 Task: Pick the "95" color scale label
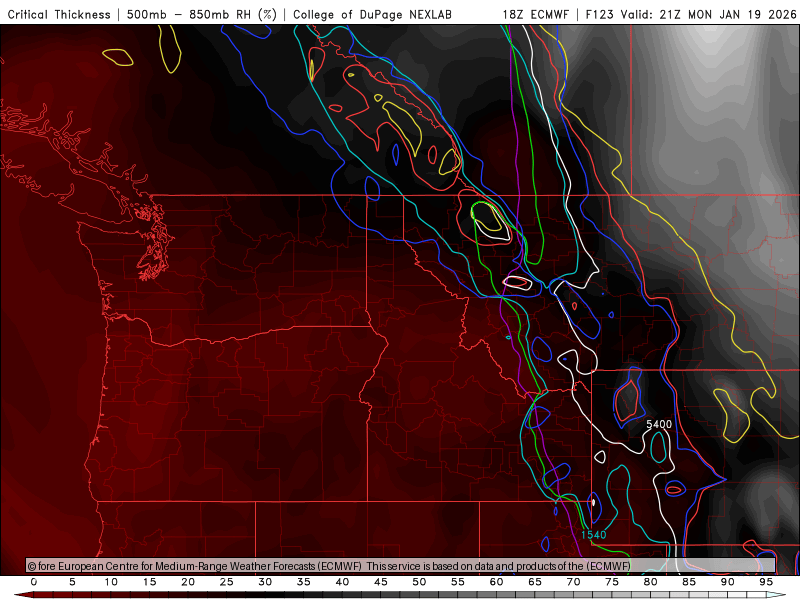[x=766, y=582]
